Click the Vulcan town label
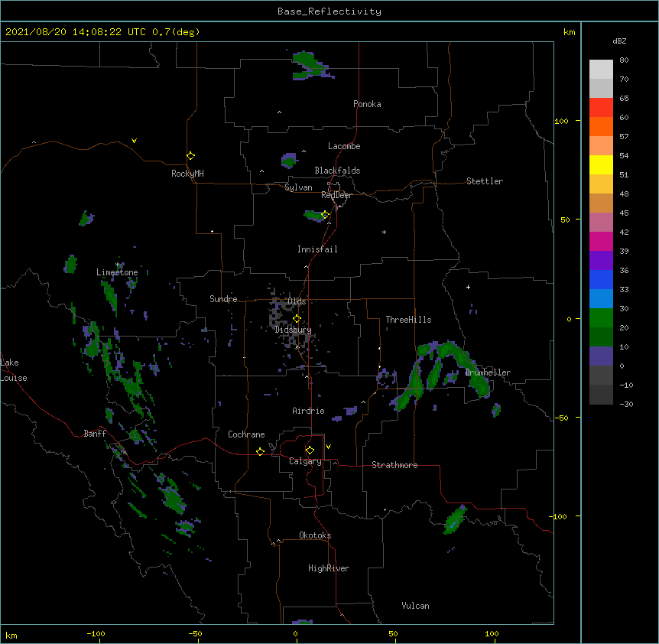This screenshot has height=644, width=659. tap(415, 606)
